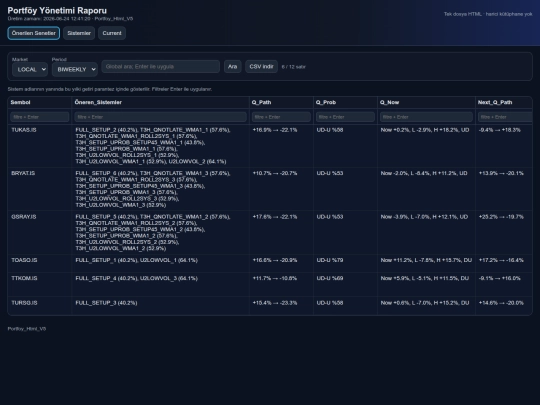The image size is (540, 405).
Task: Click Q_Prob value 'UD-U %69'
Action: tap(330, 278)
